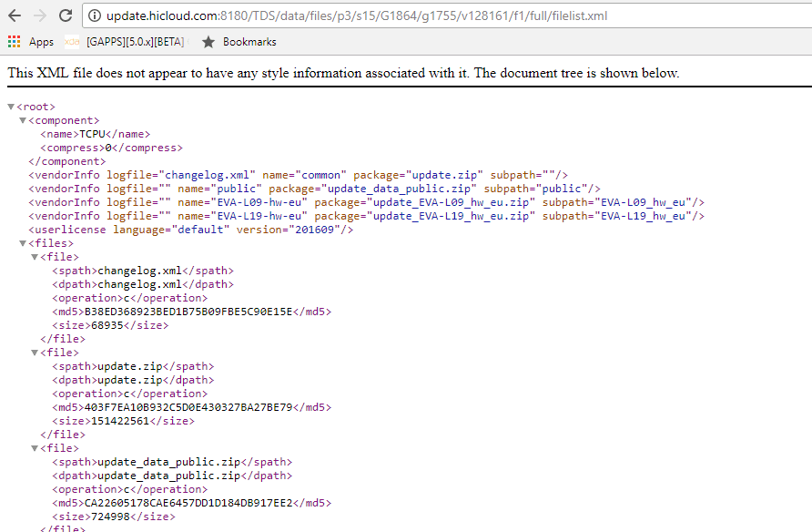View site information icon in address bar
812x532 pixels.
tap(95, 16)
